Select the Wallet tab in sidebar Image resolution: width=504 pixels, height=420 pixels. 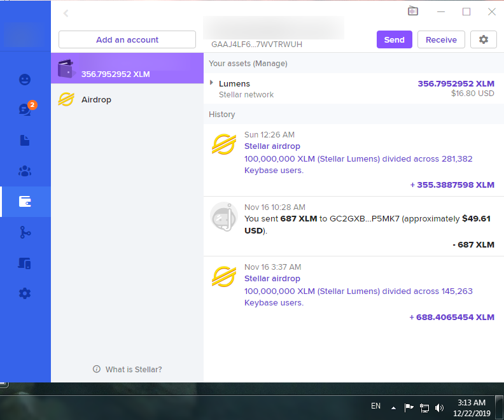[x=25, y=202]
